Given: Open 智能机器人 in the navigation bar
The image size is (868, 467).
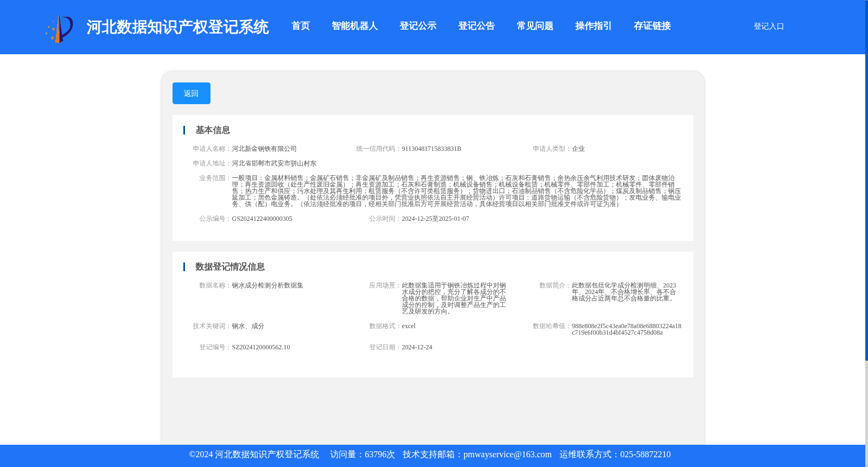Looking at the screenshot, I should point(355,26).
